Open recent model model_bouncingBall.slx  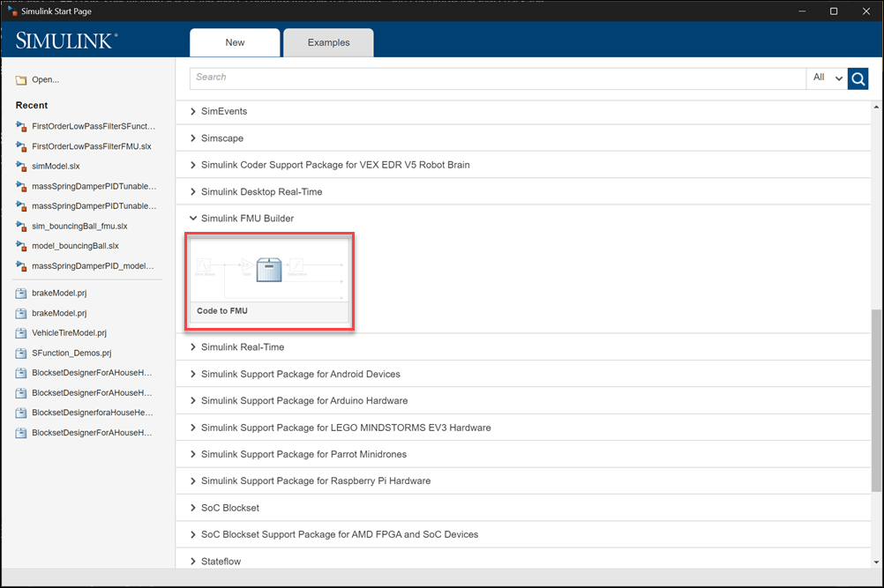74,246
